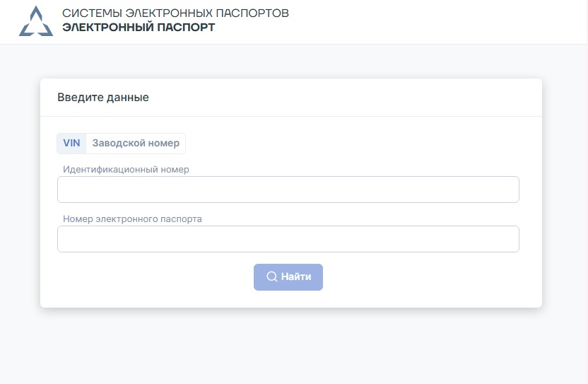Image resolution: width=588 pixels, height=384 pixels.
Task: Select the VIN tab
Action: (x=71, y=144)
